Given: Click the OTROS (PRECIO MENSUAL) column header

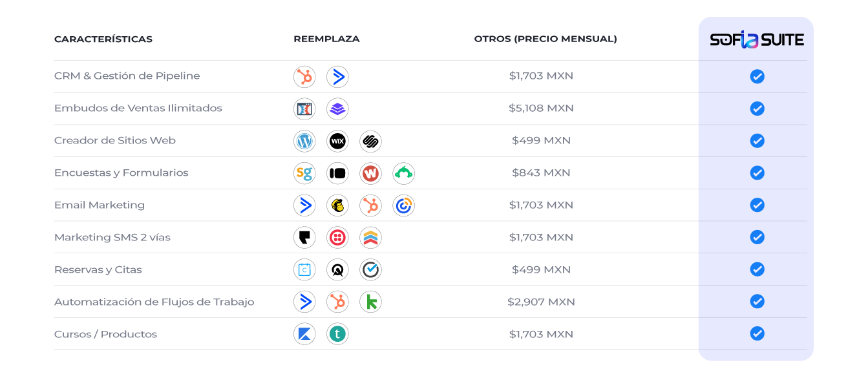Looking at the screenshot, I should [x=545, y=39].
